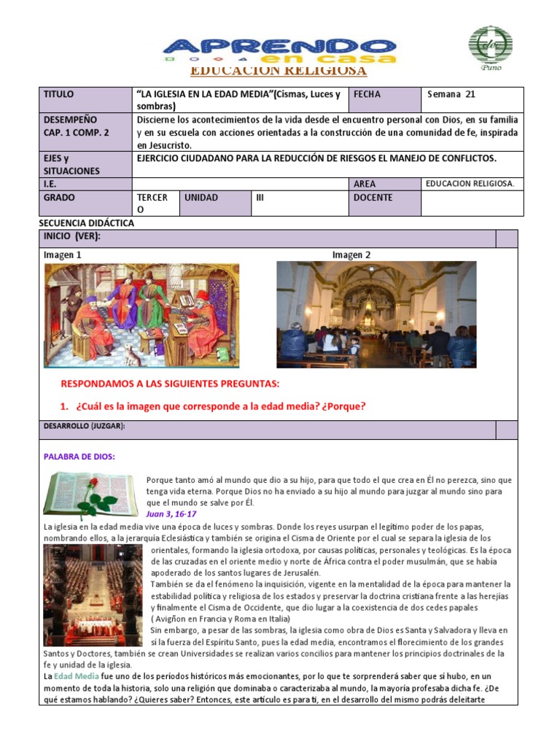Click the "Porque tanto amó al mundo" verse
This screenshot has width=560, height=747.
[x=329, y=491]
